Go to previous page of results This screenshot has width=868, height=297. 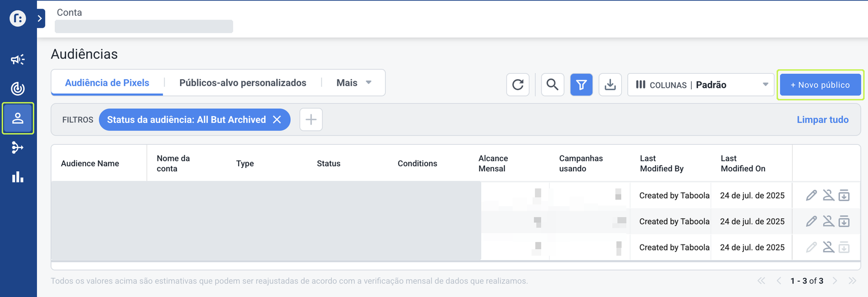(x=779, y=281)
